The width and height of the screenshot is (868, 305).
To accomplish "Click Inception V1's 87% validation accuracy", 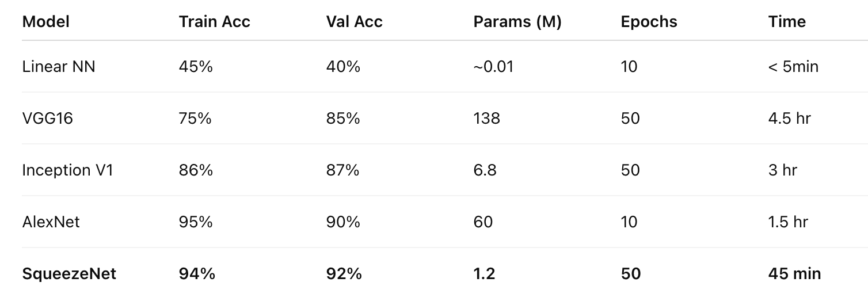I will pos(343,170).
